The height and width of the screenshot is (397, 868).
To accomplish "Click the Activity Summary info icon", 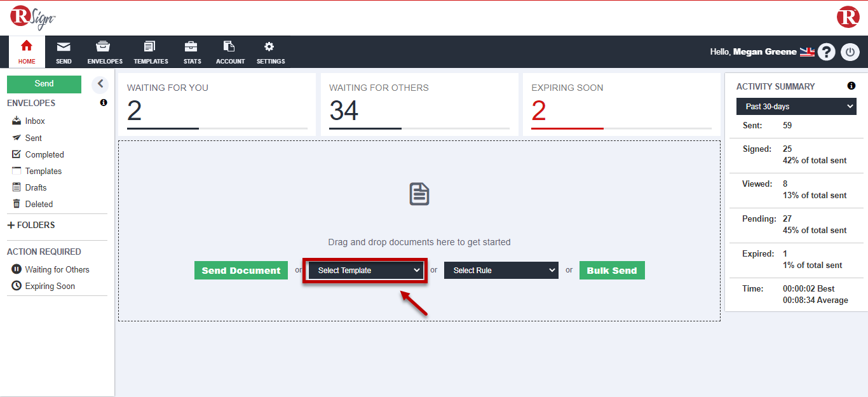I will [x=851, y=86].
